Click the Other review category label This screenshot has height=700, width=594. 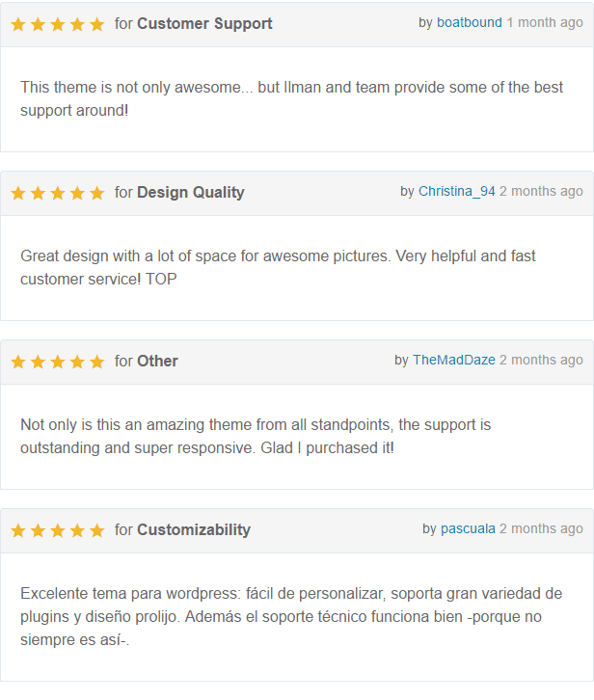[157, 361]
